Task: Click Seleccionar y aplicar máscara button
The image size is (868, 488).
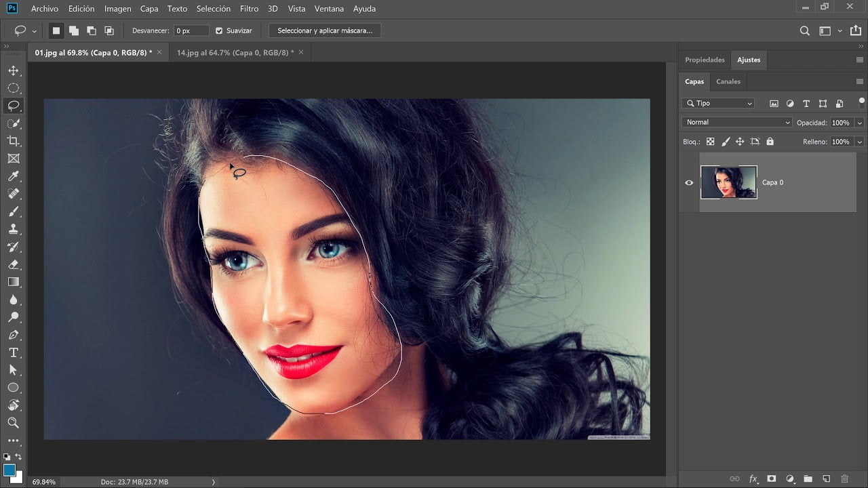Action: (x=325, y=30)
